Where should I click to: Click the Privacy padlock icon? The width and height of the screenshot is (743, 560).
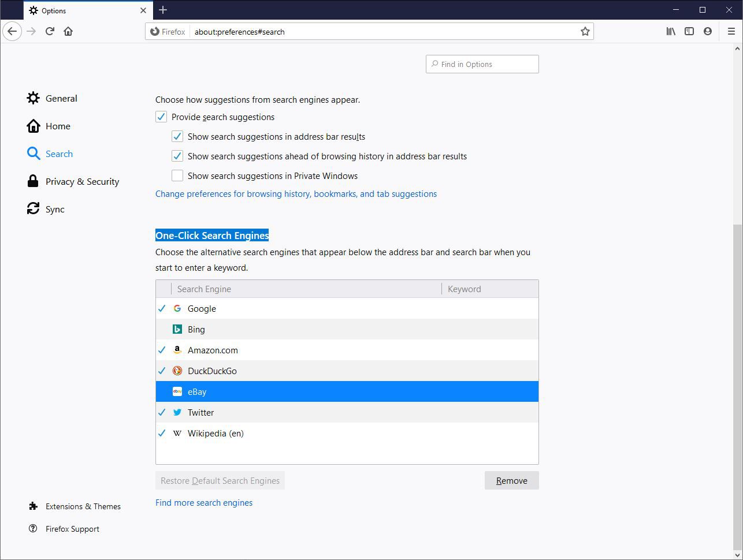(34, 181)
